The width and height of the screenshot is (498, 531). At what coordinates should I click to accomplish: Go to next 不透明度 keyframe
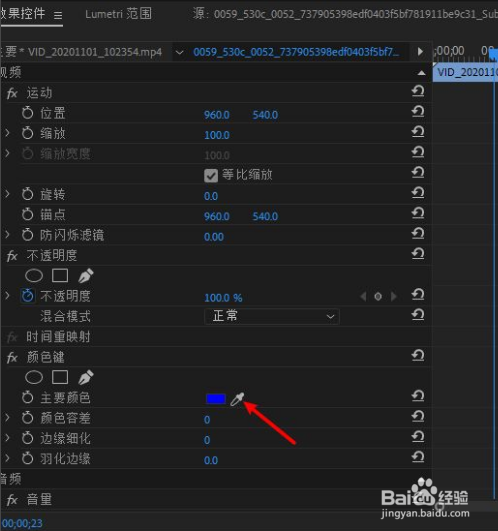coord(393,297)
